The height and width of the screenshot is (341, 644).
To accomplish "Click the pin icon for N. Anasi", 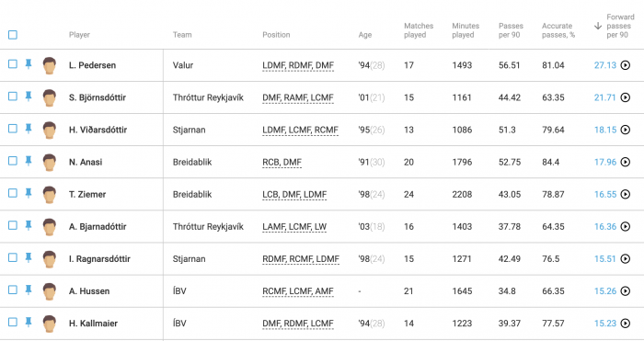I will point(29,161).
